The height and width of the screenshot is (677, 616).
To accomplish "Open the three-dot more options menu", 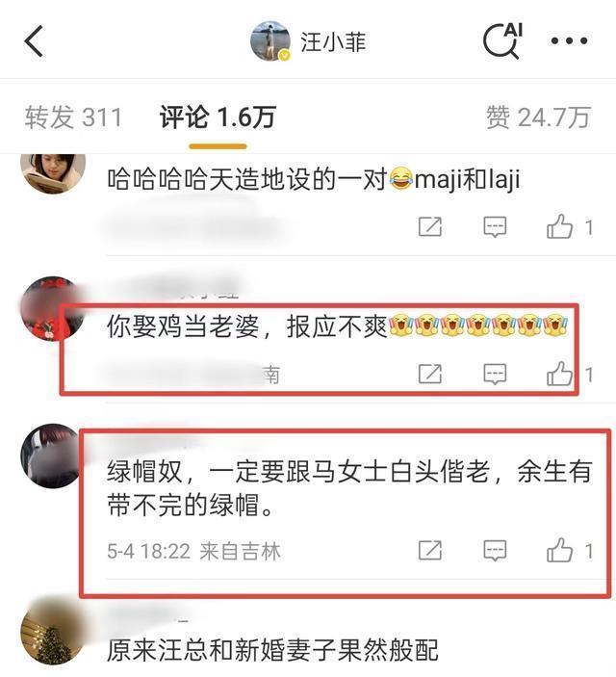I will (569, 41).
